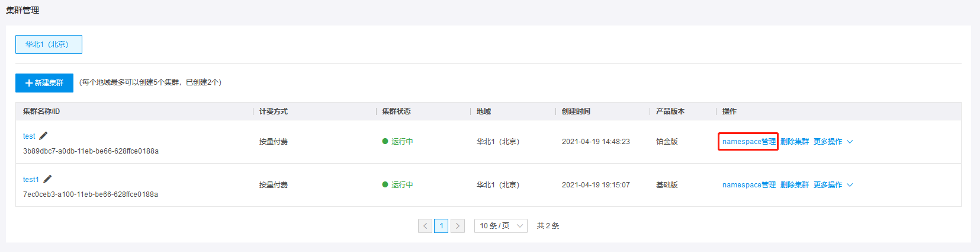Expand 更多操作 dropdown for the test1 cluster
The height and width of the screenshot is (252, 980).
(x=833, y=185)
